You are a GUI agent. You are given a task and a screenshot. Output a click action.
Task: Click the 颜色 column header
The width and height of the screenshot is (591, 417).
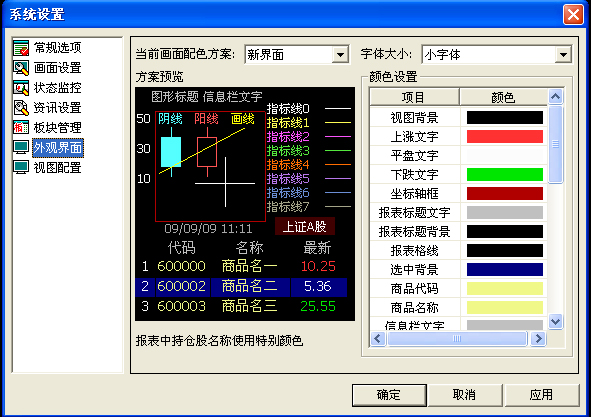(503, 97)
